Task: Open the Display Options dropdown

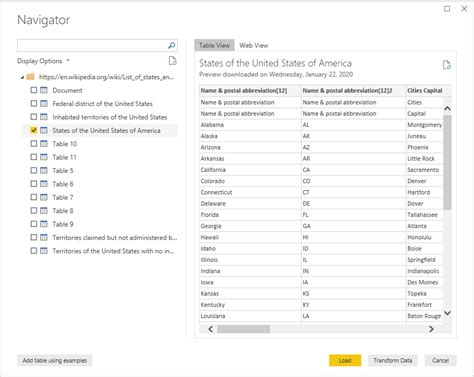Action: pos(43,61)
